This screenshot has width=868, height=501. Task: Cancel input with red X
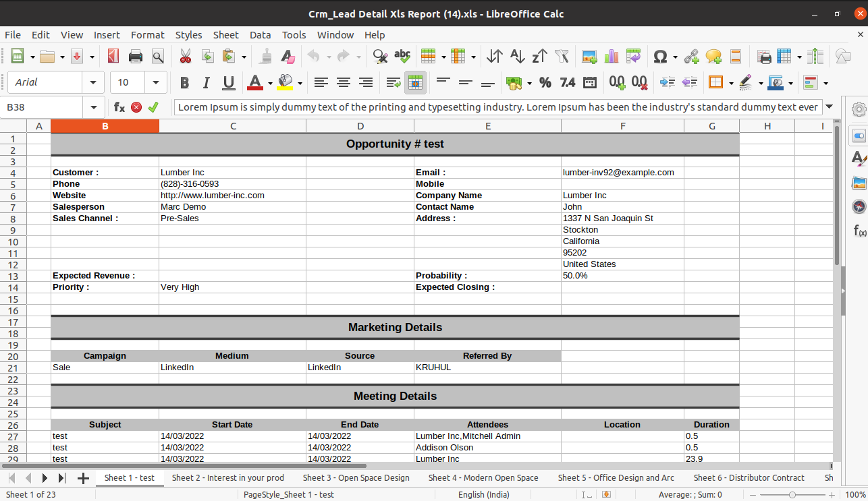[136, 107]
